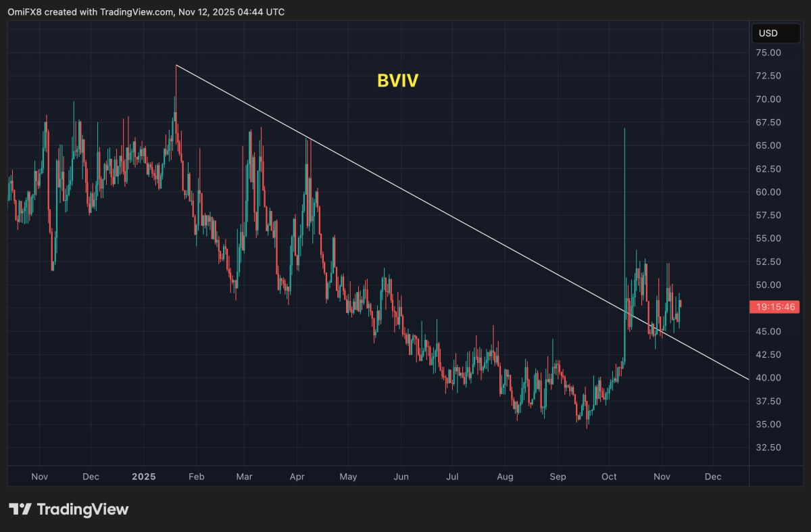Click the Dec label at timeline's right end
Image resolution: width=811 pixels, height=532 pixels.
click(712, 477)
